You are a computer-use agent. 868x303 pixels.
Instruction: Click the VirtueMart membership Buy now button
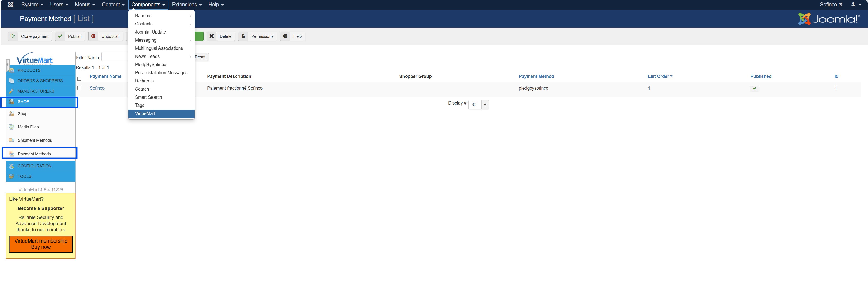click(41, 244)
